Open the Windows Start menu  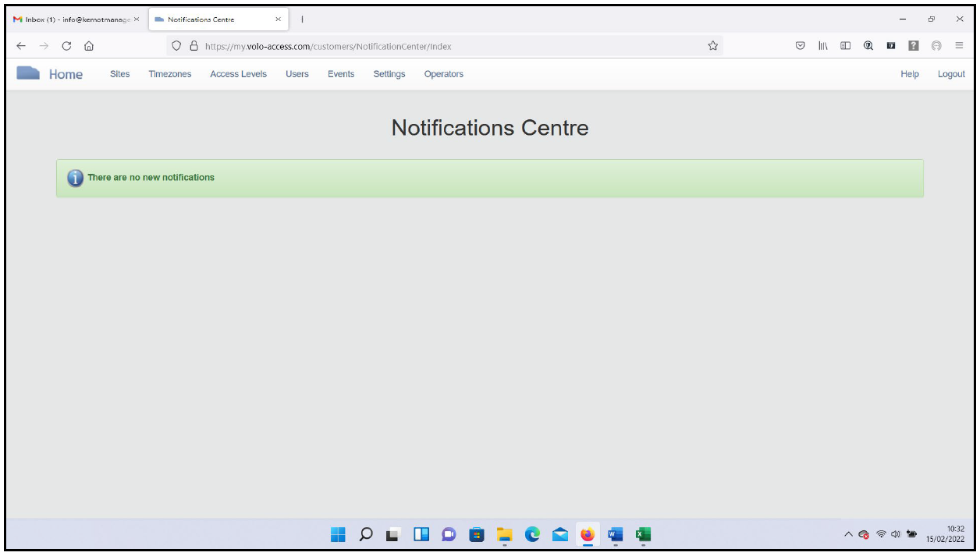(339, 536)
